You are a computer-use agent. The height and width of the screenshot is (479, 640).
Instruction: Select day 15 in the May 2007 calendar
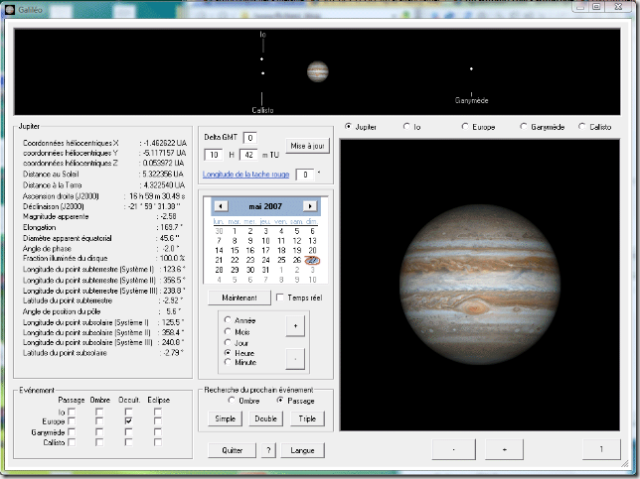[233, 250]
